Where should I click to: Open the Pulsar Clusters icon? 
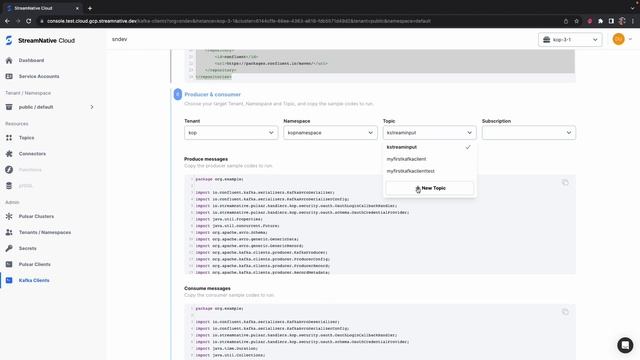coord(9,216)
